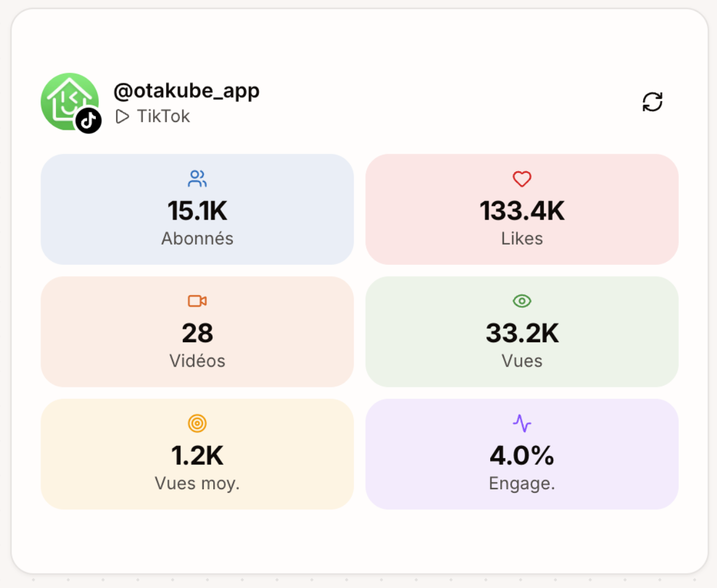Select the Vues stat card
The width and height of the screenshot is (717, 588).
click(522, 331)
